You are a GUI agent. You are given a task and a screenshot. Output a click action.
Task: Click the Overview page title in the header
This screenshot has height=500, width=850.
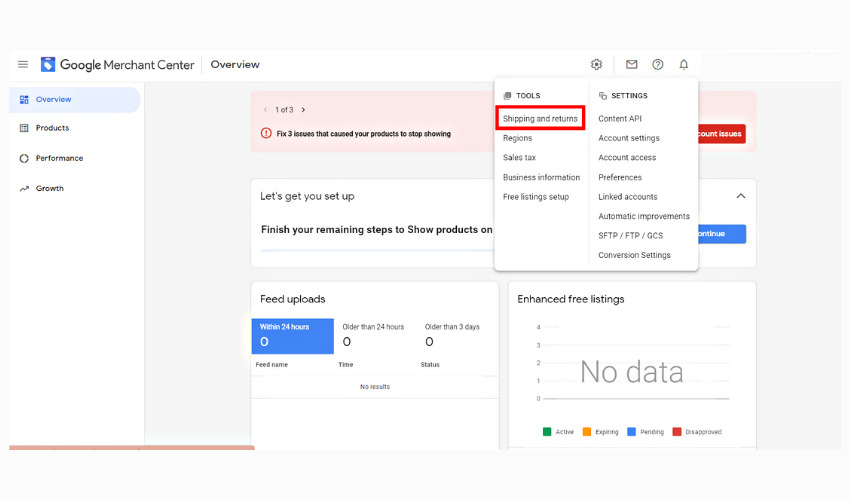tap(235, 65)
